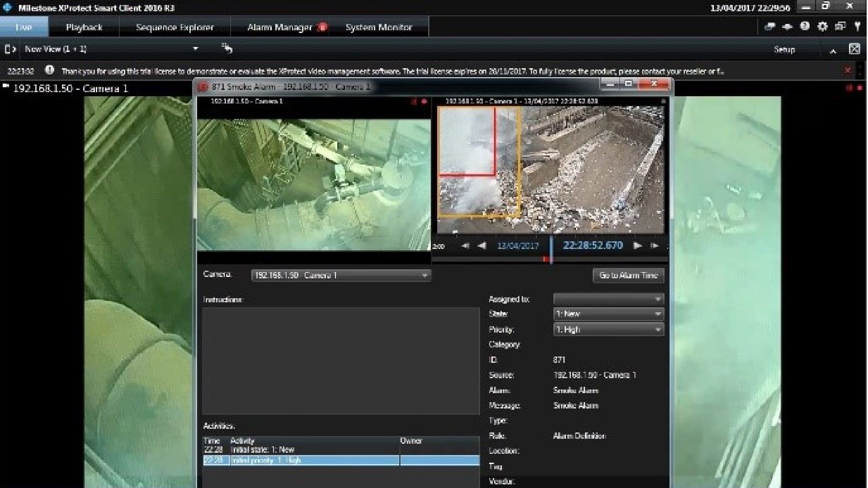Click the 13/04/2017 playback date
Viewport: 868px width, 488px height.
pos(518,246)
